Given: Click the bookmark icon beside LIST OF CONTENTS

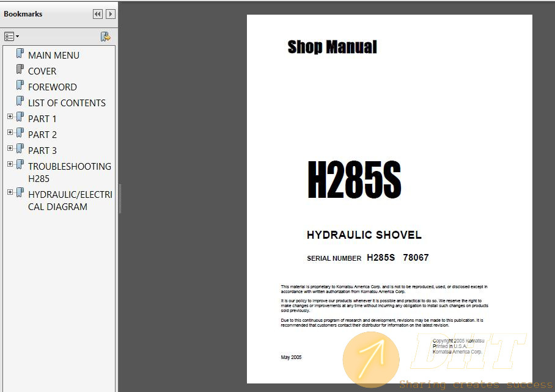Looking at the screenshot, I should [20, 101].
